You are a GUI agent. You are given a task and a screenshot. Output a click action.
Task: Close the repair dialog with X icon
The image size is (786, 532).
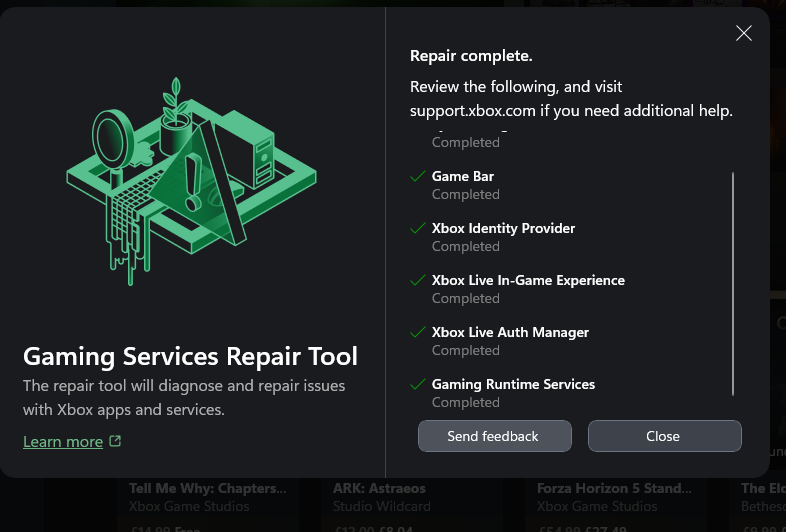743,33
